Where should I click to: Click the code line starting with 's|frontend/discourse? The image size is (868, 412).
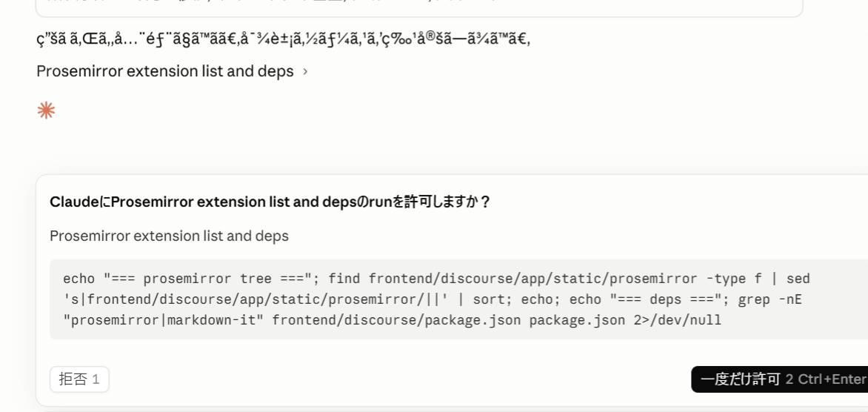[x=433, y=299]
